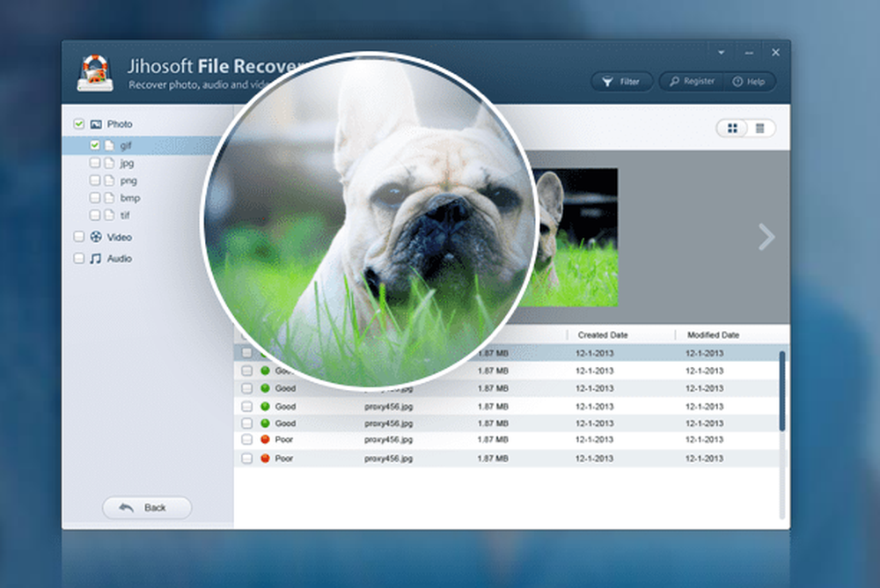Viewport: 880px width, 588px height.
Task: Select the Video film reel icon
Action: click(x=96, y=237)
